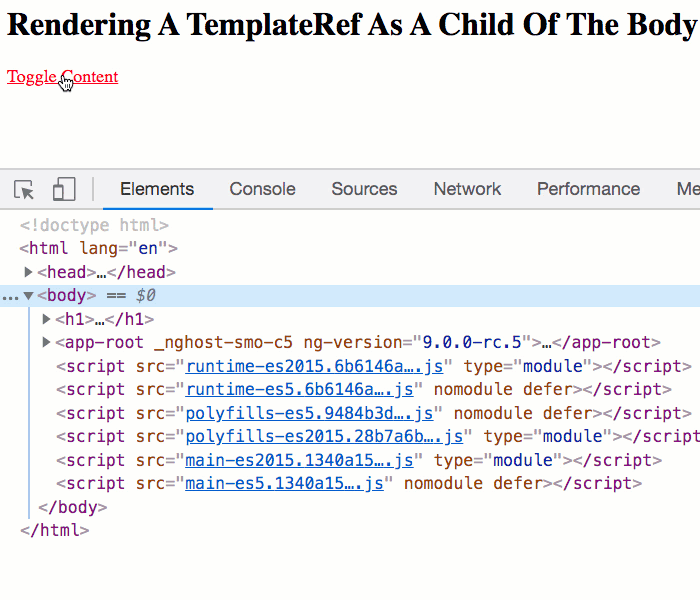Image resolution: width=700 pixels, height=600 pixels.
Task: Select the closing body tag line
Action: [x=72, y=507]
